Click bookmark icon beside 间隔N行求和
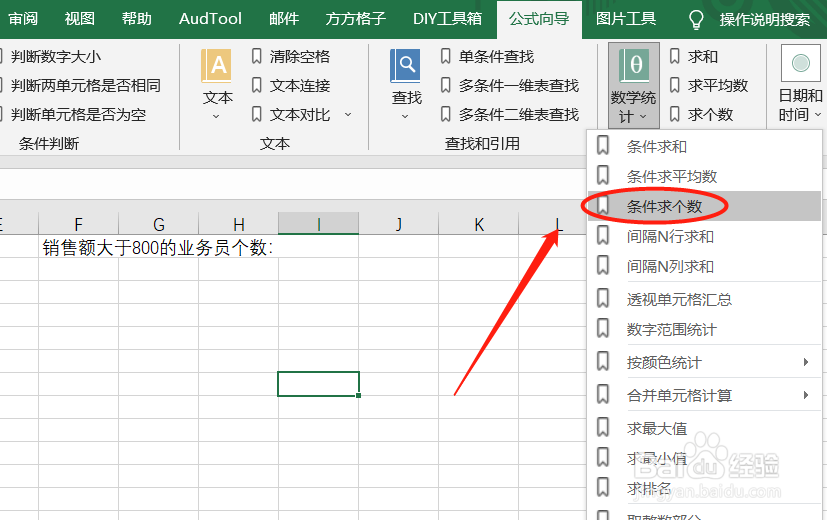Viewport: 827px width, 520px height. click(603, 235)
